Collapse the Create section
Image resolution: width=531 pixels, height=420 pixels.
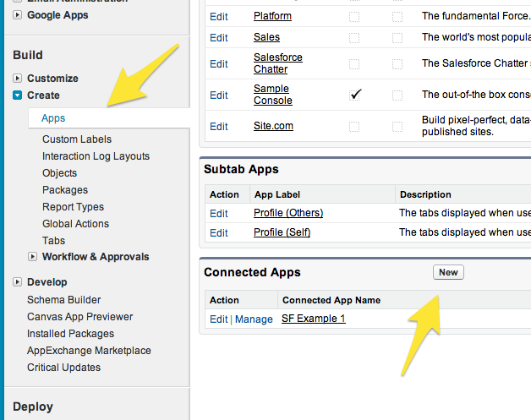point(17,95)
